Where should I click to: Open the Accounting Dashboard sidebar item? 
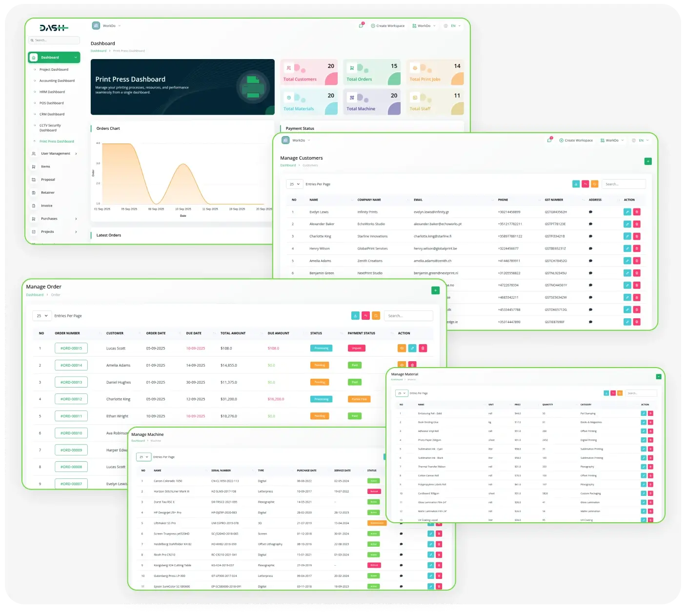click(57, 81)
